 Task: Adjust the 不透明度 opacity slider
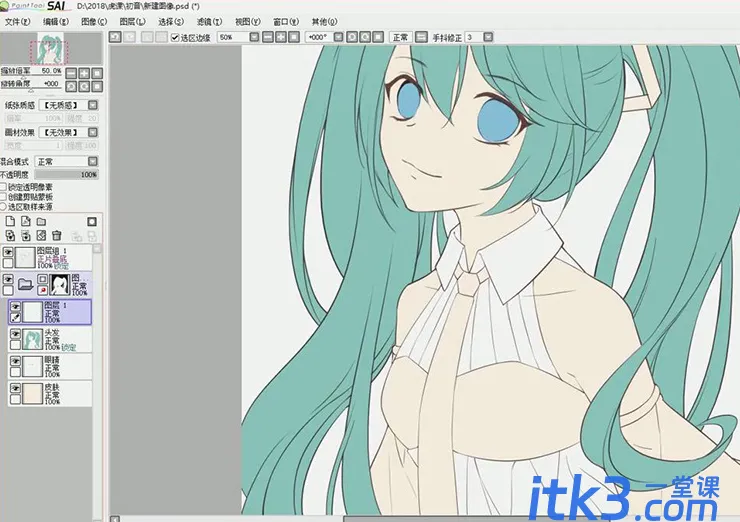tap(66, 175)
